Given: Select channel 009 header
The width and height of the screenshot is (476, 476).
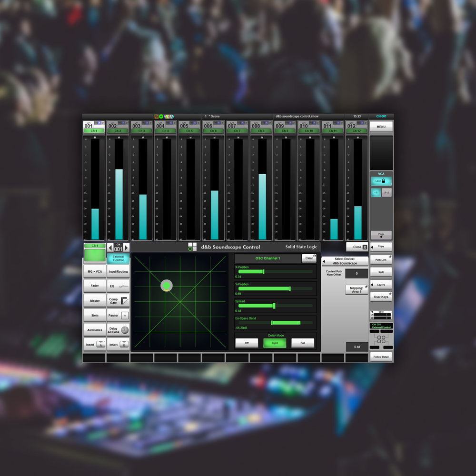Looking at the screenshot, I should [x=285, y=127].
